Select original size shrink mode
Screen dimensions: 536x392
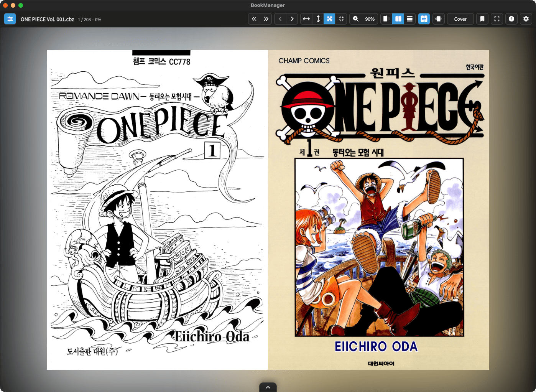(341, 19)
